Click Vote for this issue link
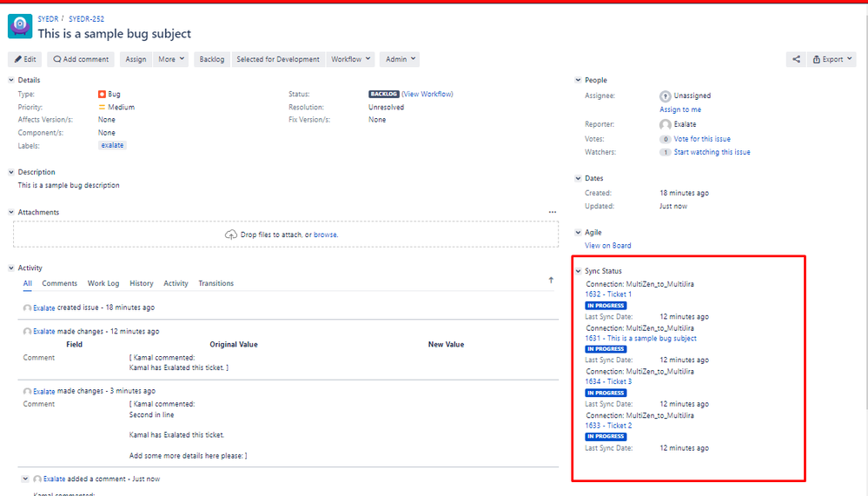 pyautogui.click(x=702, y=139)
